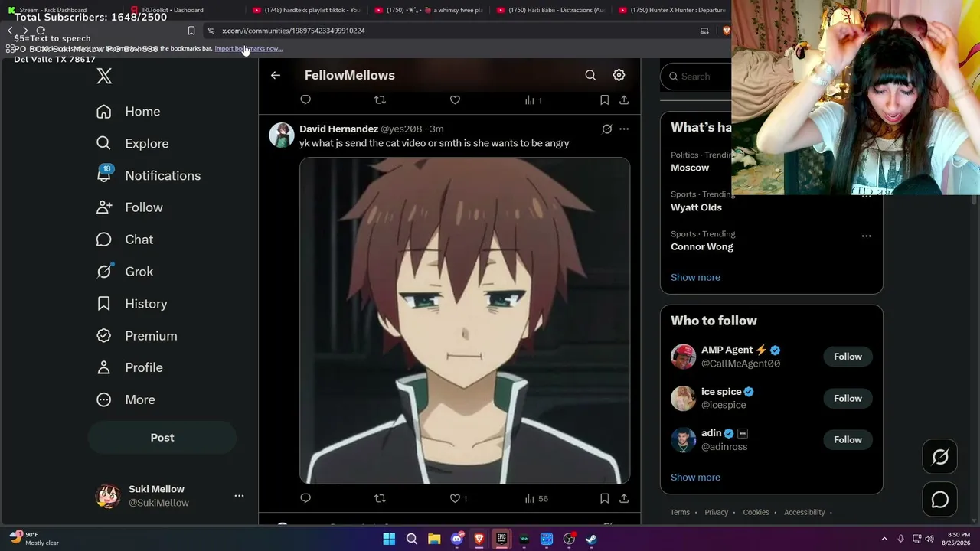Open the Premium page
Image resolution: width=980 pixels, height=551 pixels.
click(x=136, y=336)
